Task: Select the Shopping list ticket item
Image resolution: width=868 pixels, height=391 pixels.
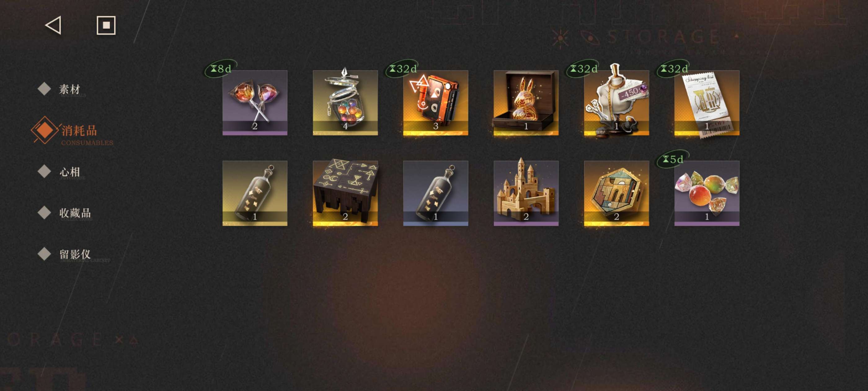Action: click(x=706, y=102)
